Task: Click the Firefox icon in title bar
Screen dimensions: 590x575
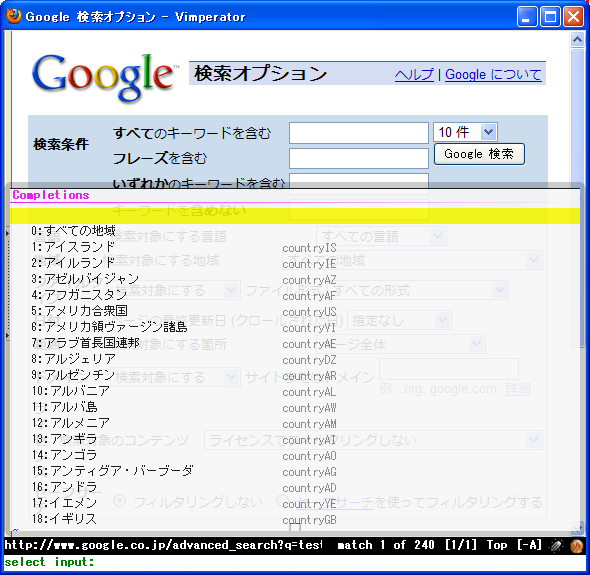Action: click(x=14, y=16)
